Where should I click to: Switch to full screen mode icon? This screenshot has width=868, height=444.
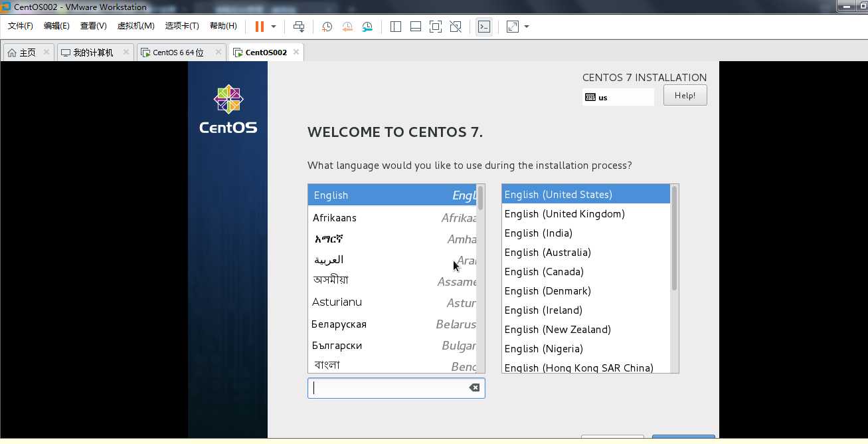click(x=436, y=27)
